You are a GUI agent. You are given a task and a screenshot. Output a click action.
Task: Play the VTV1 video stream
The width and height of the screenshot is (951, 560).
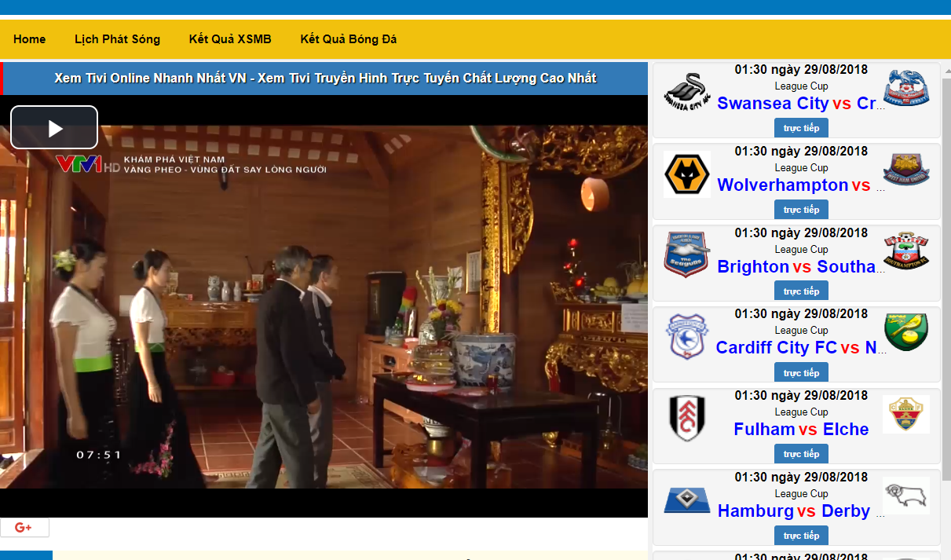[54, 127]
